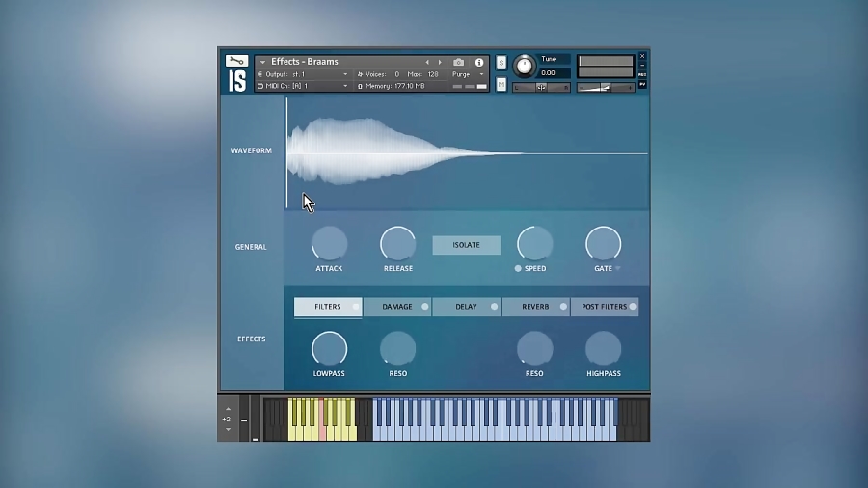Click the wrench edit-instrument icon

pos(236,61)
